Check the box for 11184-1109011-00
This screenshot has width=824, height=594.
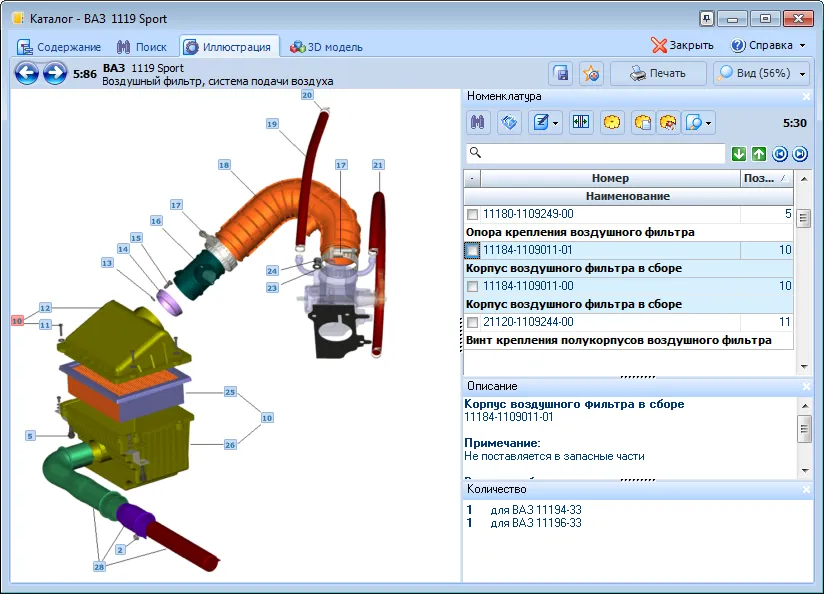coord(472,286)
